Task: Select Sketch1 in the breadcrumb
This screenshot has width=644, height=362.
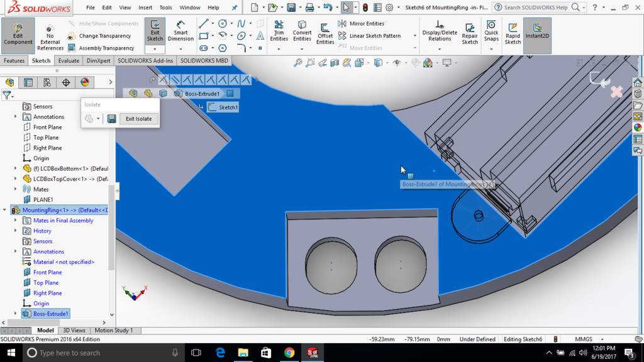Action: (223, 107)
